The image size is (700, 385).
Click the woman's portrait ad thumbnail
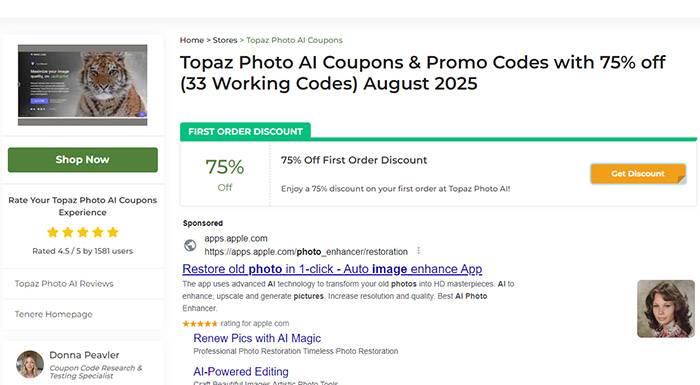tap(666, 309)
